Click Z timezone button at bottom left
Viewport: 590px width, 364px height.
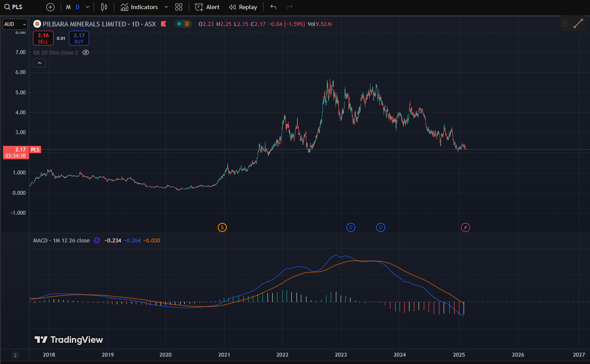tap(15, 355)
